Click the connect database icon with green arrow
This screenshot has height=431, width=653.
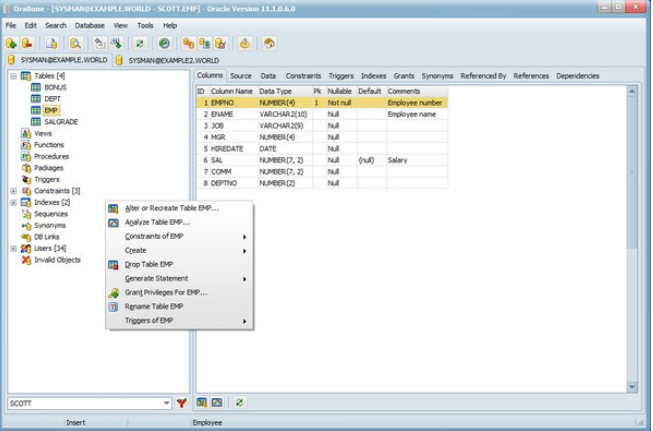11,43
